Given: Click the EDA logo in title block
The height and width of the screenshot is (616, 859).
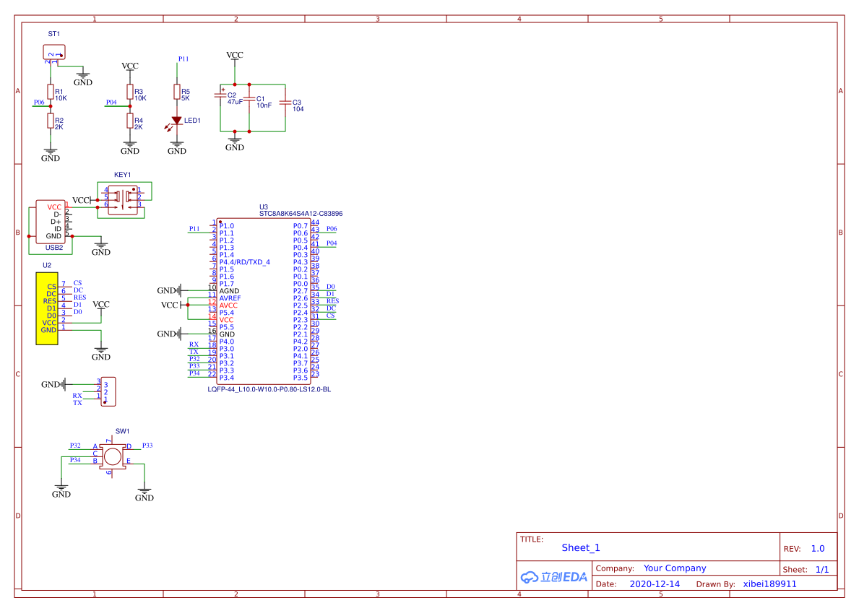Looking at the screenshot, I should pyautogui.click(x=554, y=577).
